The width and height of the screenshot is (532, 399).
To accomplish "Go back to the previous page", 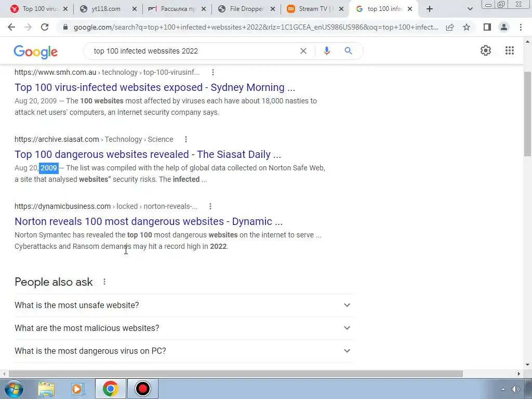I will click(x=11, y=27).
